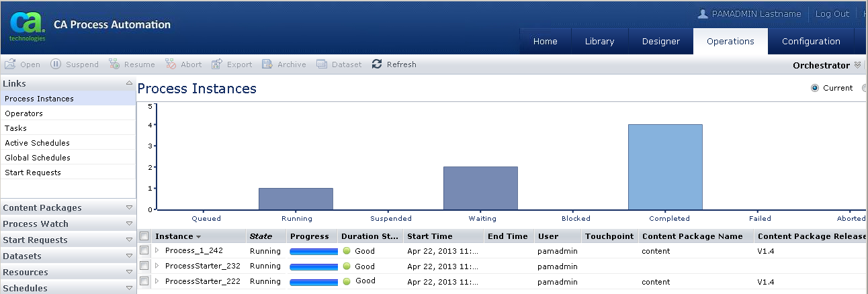Open the Operators link
This screenshot has width=868, height=294.
[24, 113]
